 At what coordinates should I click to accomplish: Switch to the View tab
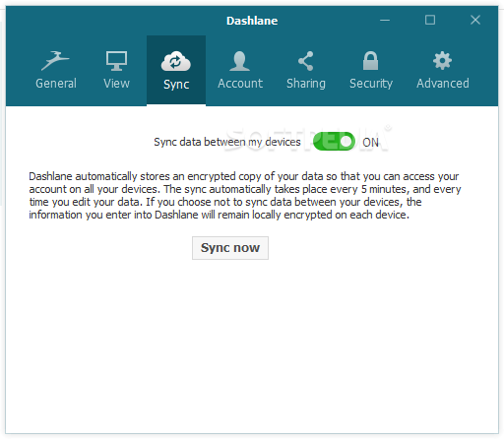click(116, 71)
